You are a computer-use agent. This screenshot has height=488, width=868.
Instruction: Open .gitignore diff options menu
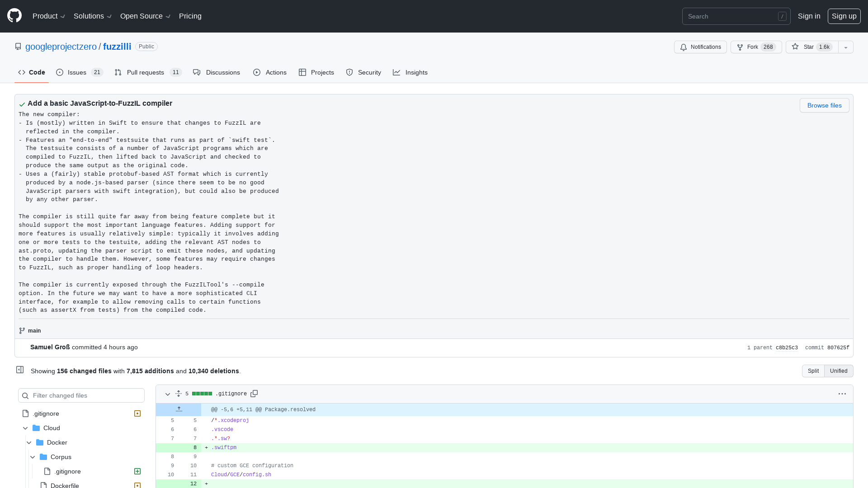tap(842, 394)
